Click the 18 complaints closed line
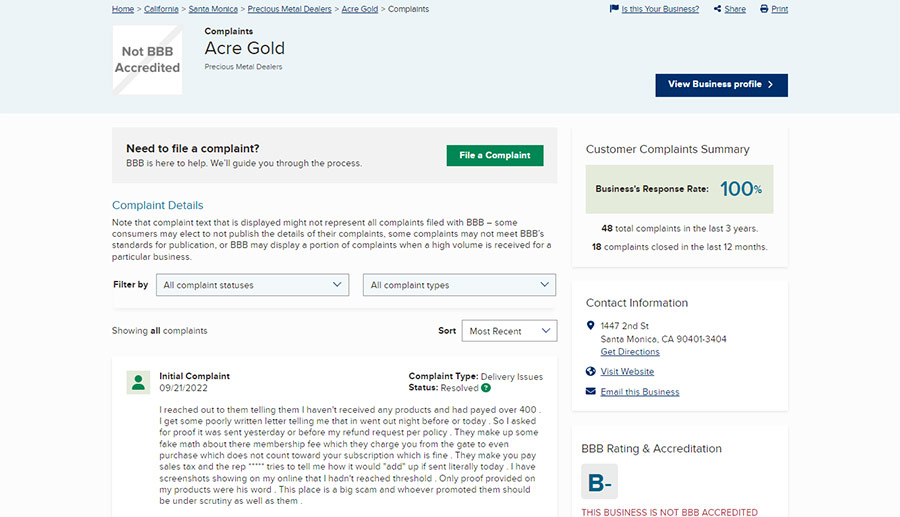 (680, 247)
